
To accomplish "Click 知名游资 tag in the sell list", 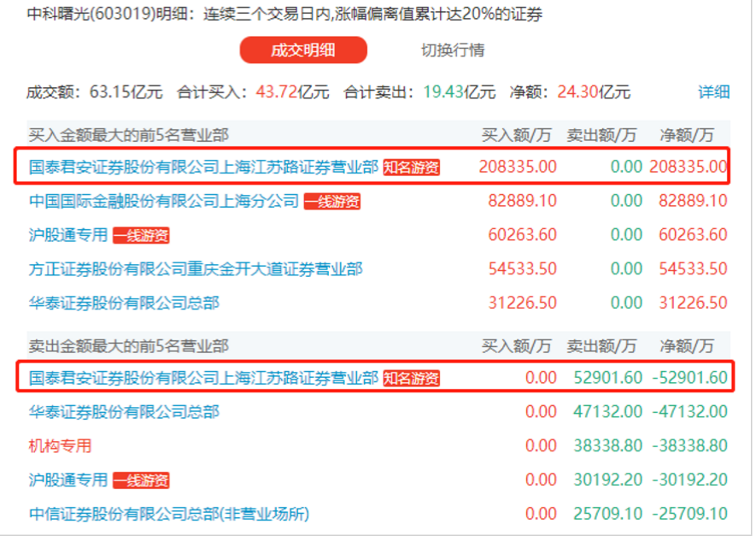I will [411, 378].
